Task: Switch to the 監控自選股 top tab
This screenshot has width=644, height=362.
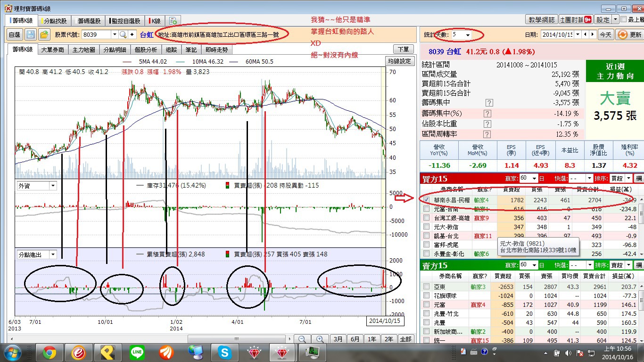Action: (125, 21)
